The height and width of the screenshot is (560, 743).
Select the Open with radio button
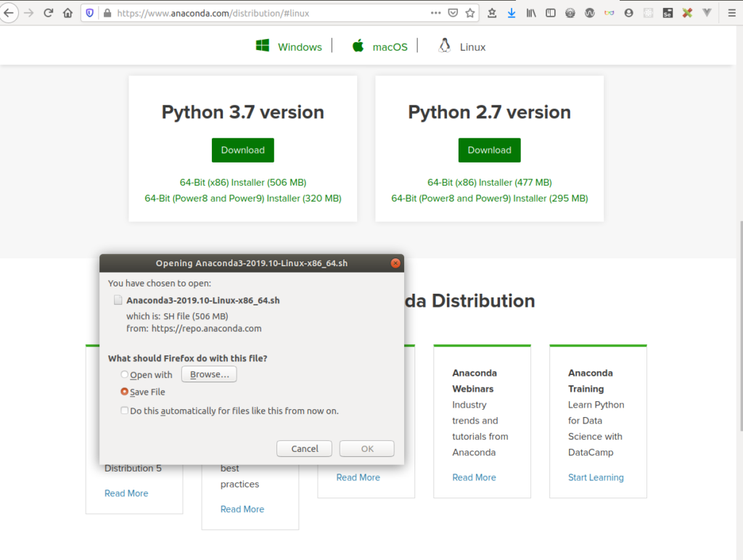click(125, 374)
